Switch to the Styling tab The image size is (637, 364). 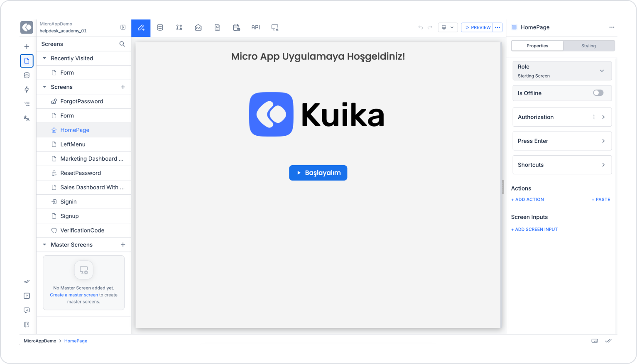588,46
